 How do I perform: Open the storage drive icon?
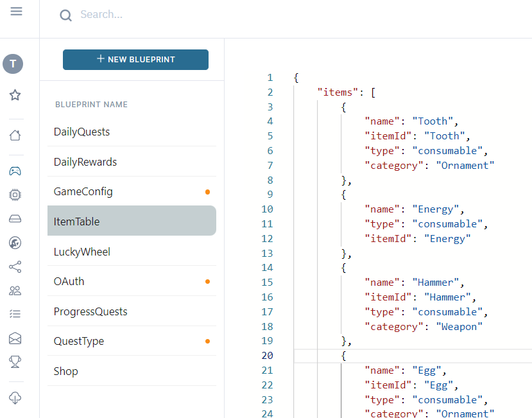pyautogui.click(x=15, y=219)
